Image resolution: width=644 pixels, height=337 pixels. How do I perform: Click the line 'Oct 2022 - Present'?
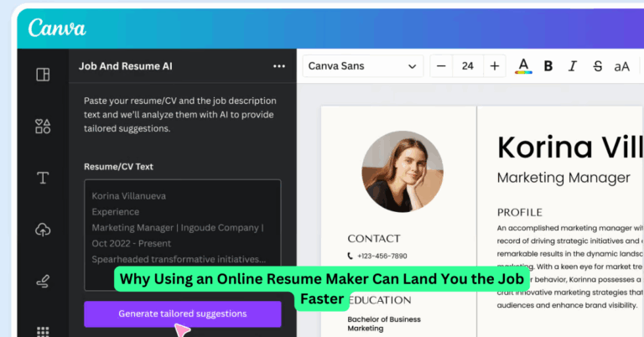(x=131, y=243)
